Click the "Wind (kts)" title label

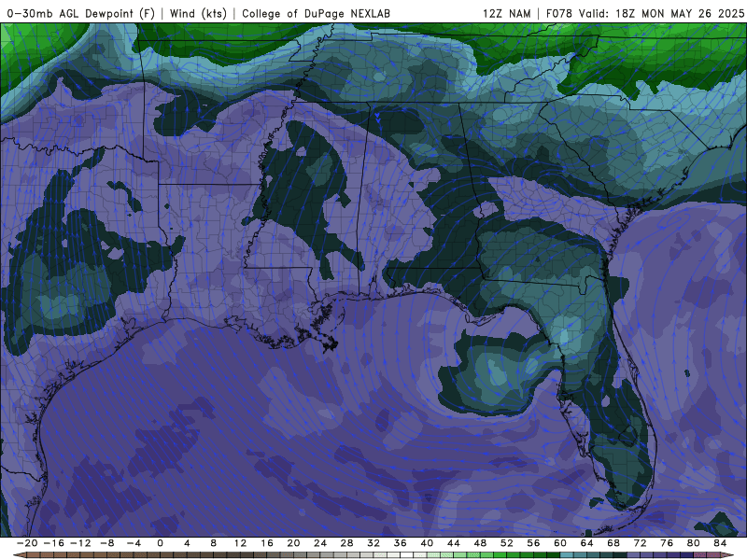[x=198, y=13]
